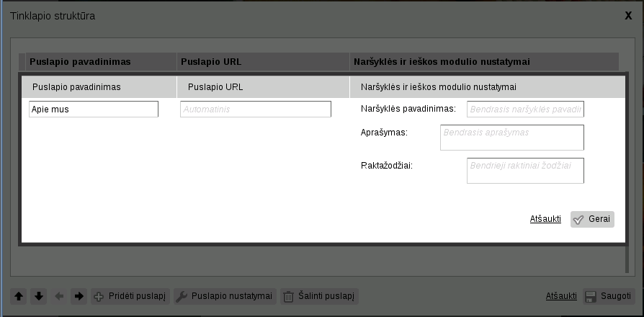Delete page using Šalinti puslapį

tap(318, 296)
